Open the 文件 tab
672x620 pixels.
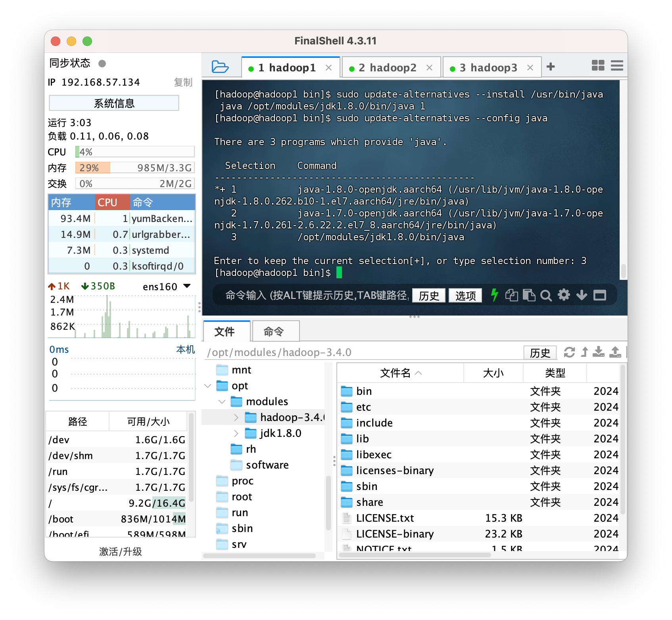pyautogui.click(x=227, y=331)
